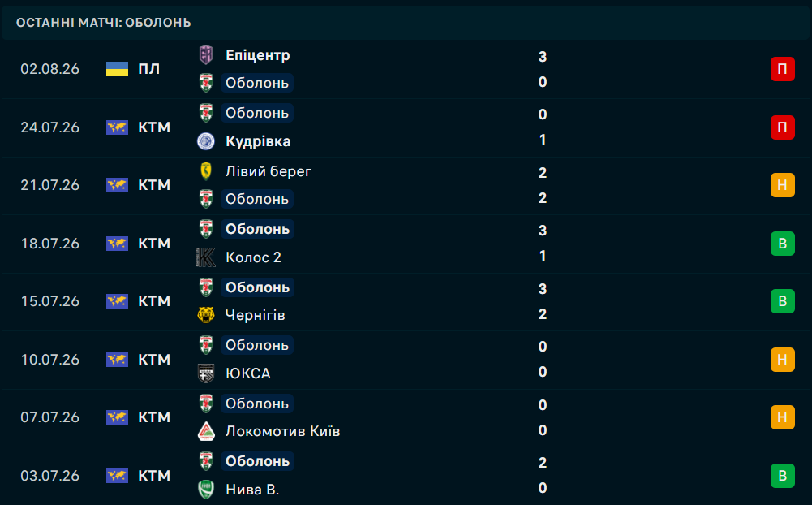This screenshot has width=812, height=505.
Task: Open the Локомотив Київ team link
Action: pyautogui.click(x=283, y=431)
